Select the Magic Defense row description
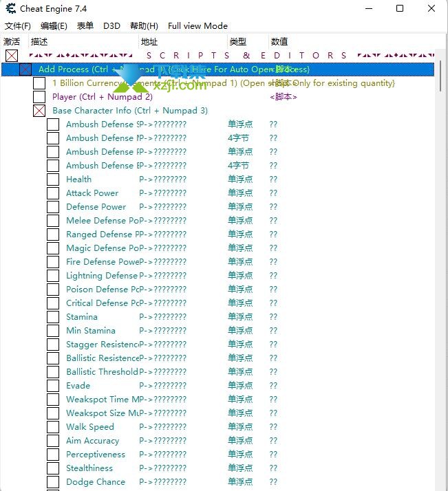The width and height of the screenshot is (448, 491). pyautogui.click(x=103, y=248)
